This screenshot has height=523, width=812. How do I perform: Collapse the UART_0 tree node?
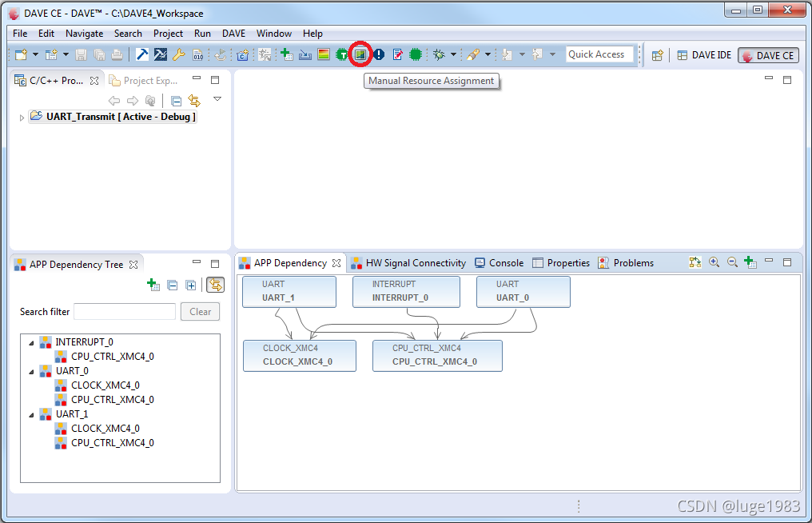pos(31,372)
